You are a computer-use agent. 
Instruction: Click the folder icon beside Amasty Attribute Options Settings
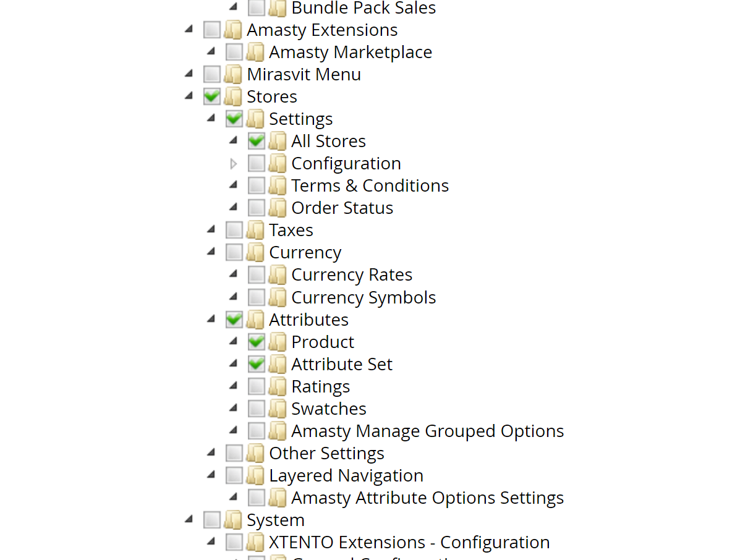[278, 498]
